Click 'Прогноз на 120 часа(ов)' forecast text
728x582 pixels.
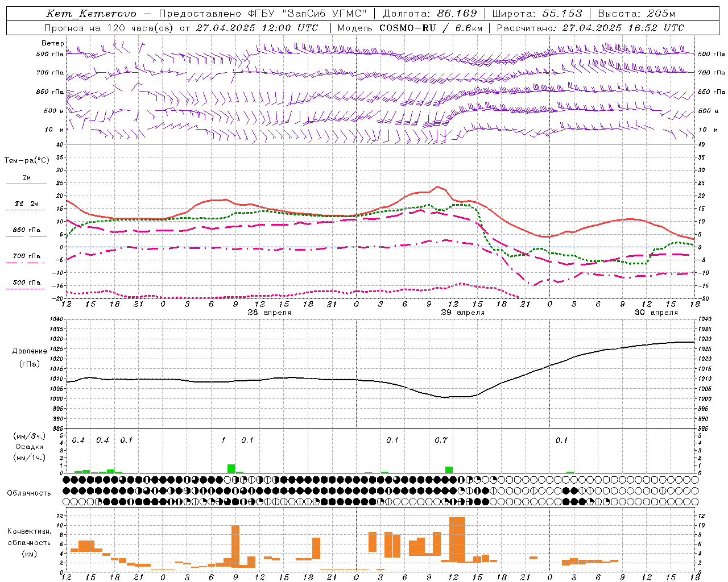[109, 28]
